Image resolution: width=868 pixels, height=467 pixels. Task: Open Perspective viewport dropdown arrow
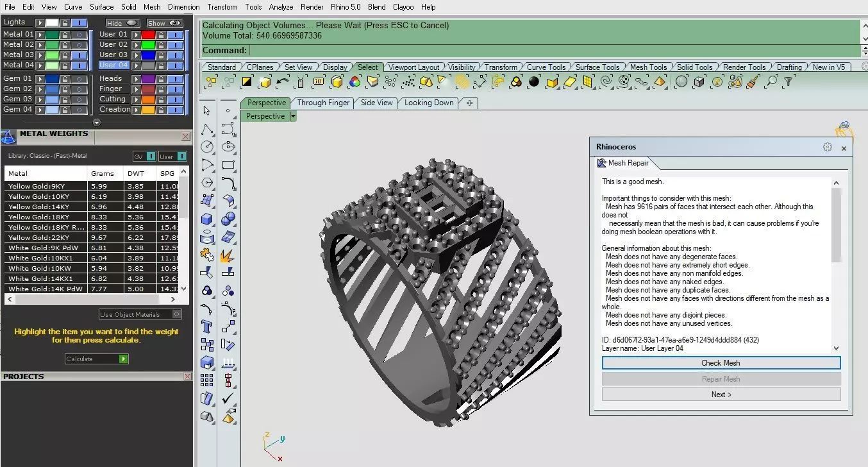point(293,116)
